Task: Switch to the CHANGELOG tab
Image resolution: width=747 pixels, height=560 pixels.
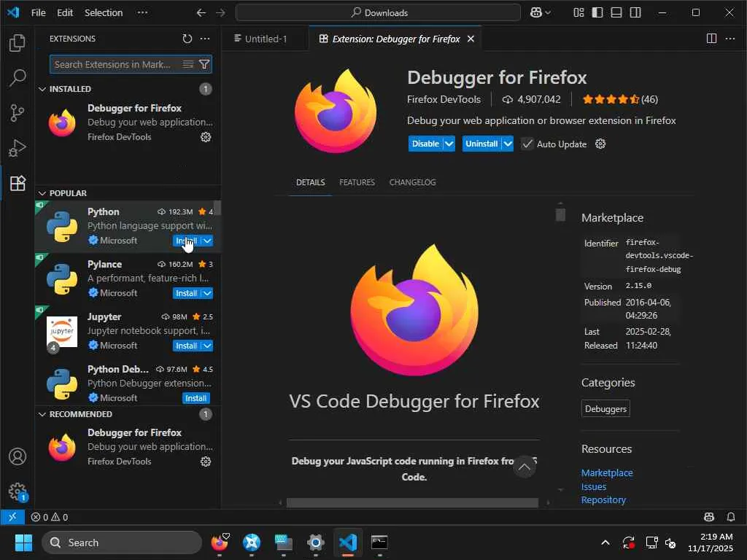Action: 413,182
